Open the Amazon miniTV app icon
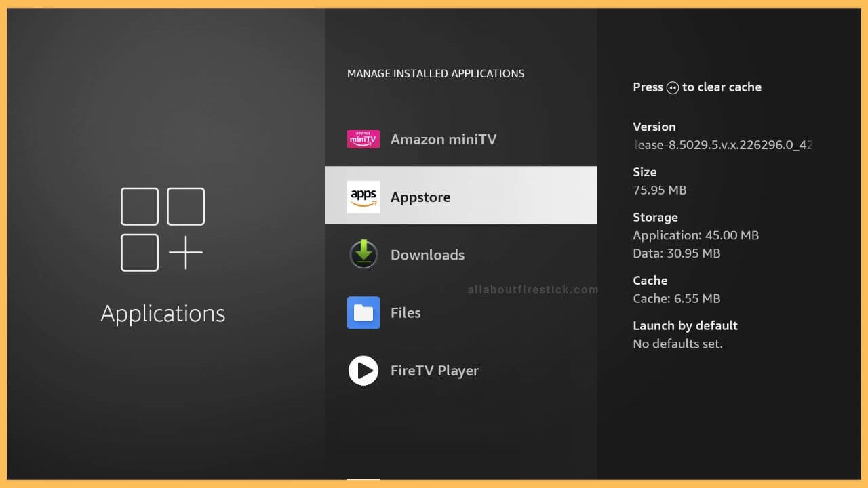This screenshot has height=488, width=868. (x=363, y=139)
